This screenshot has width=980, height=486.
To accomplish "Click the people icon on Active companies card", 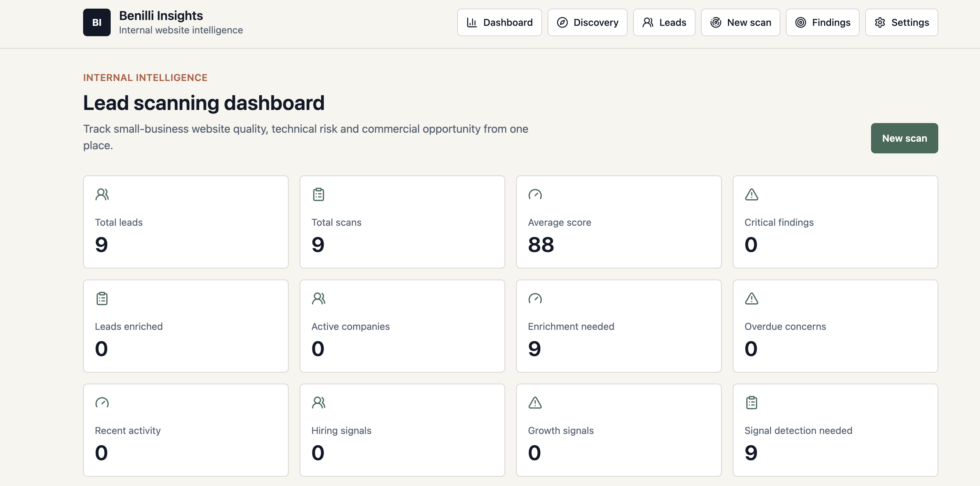I will coord(318,298).
